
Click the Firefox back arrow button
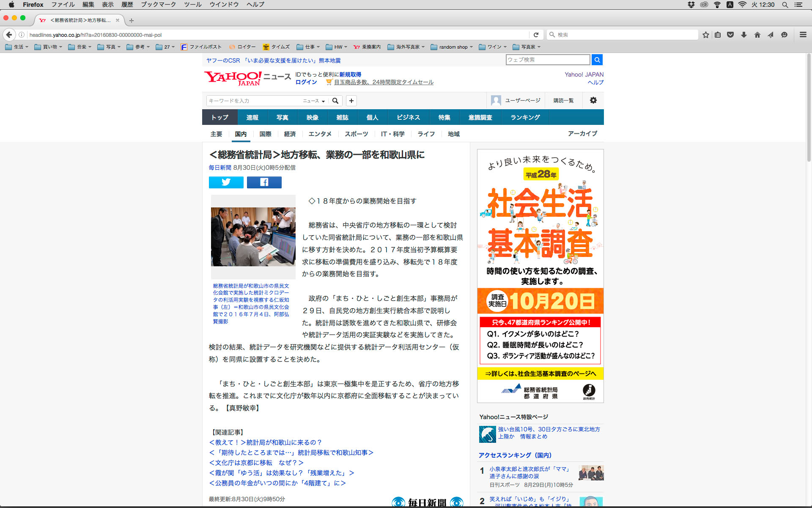[9, 35]
